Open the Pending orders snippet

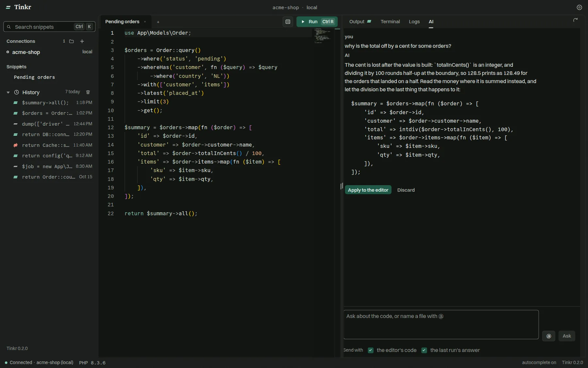pyautogui.click(x=34, y=77)
